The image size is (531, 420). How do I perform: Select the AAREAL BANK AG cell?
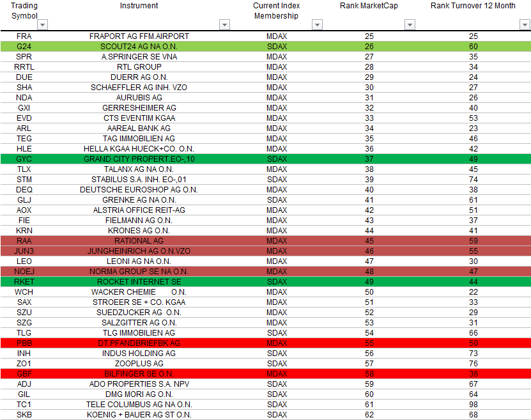[139, 128]
